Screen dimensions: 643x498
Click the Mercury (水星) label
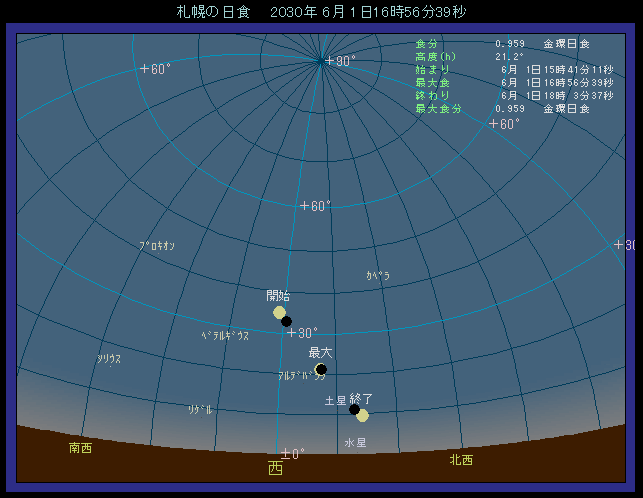click(x=355, y=442)
